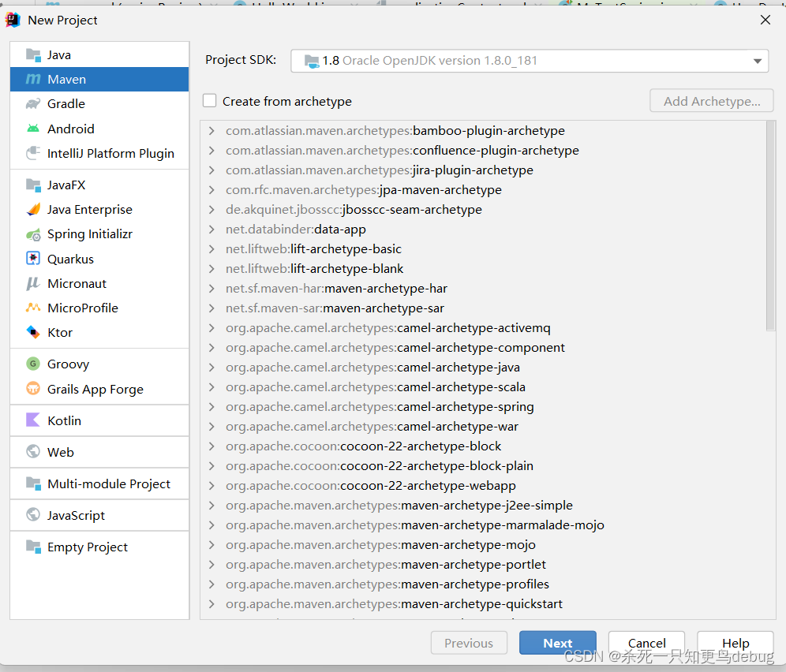The width and height of the screenshot is (786, 672).
Task: Click the Ktor icon
Action: tap(33, 332)
